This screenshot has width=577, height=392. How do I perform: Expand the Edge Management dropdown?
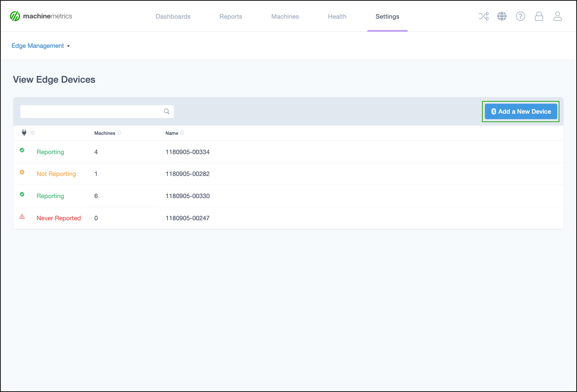(41, 46)
